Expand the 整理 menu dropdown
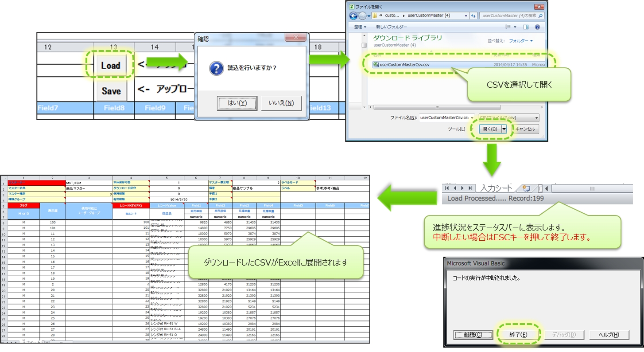The height and width of the screenshot is (352, 644). tap(361, 27)
